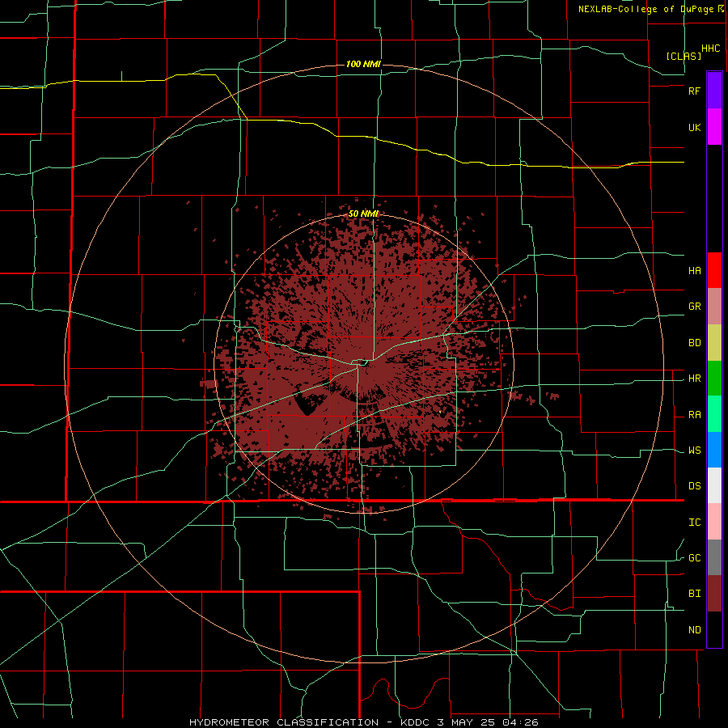Click the HR legend label

click(x=694, y=379)
